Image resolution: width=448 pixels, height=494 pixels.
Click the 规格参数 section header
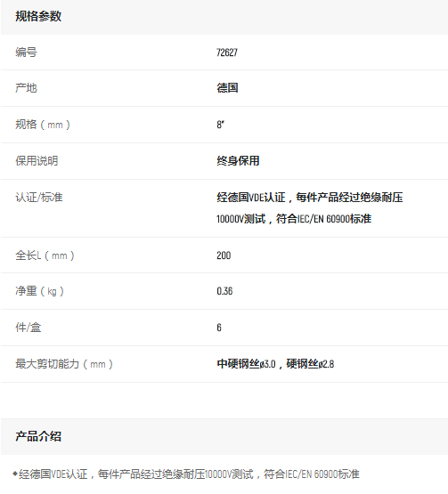pyautogui.click(x=38, y=16)
